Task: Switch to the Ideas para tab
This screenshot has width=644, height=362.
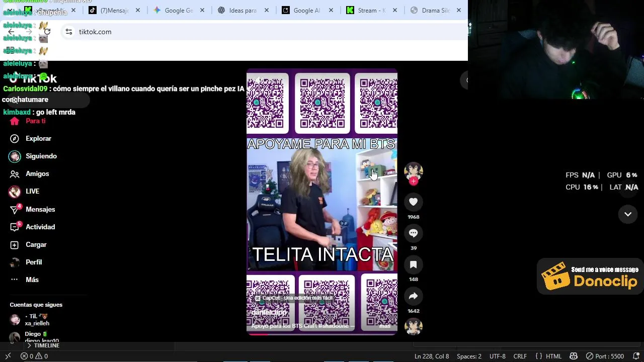Action: click(243, 11)
